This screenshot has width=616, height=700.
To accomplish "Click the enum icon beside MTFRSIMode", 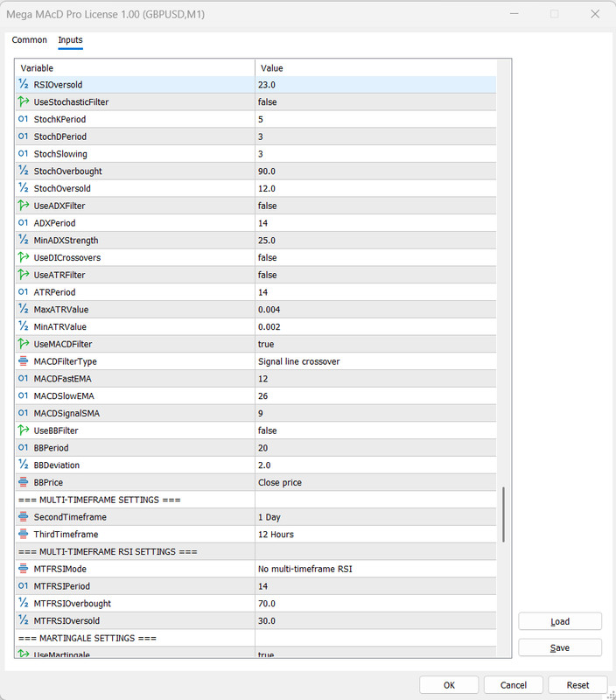I will point(24,569).
